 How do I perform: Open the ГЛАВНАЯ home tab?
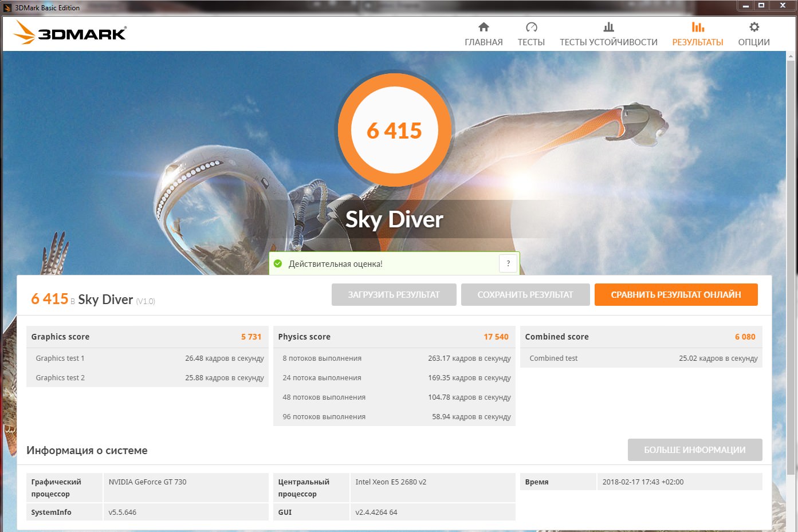(x=483, y=34)
